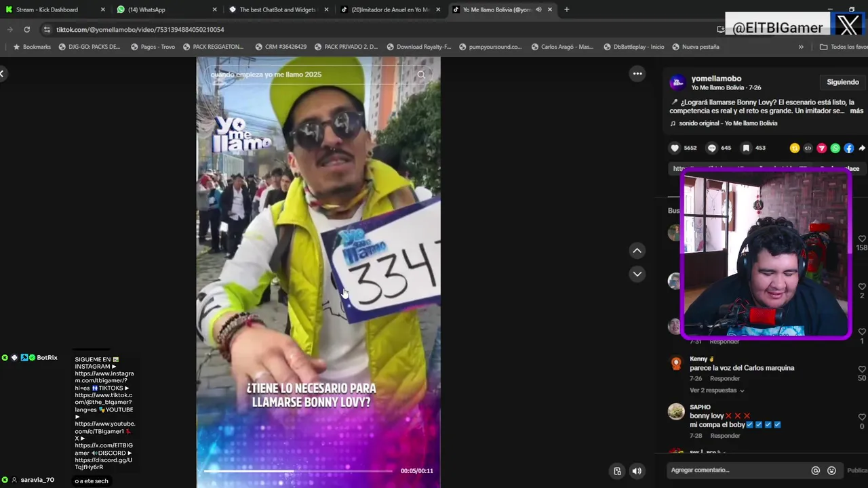Like the video with the heart icon
This screenshot has height=488, width=868.
(675, 148)
